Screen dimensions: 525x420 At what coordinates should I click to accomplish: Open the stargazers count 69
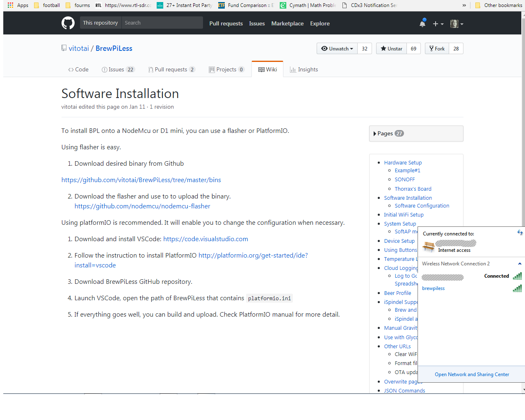point(413,48)
